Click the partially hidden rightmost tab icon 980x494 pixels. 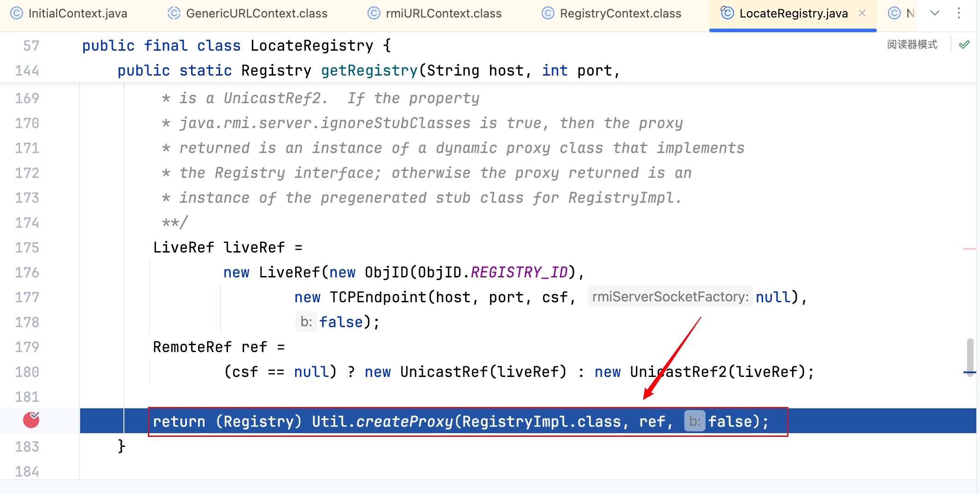894,13
